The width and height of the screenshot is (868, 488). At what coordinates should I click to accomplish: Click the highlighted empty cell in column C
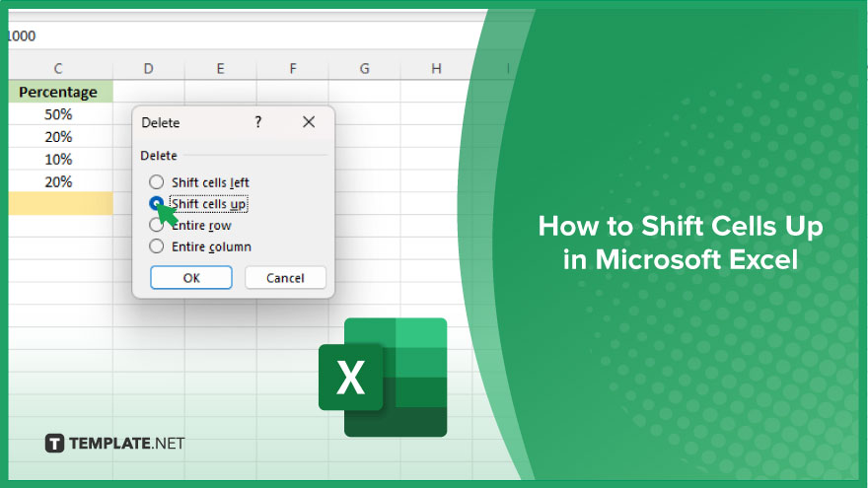(61, 204)
